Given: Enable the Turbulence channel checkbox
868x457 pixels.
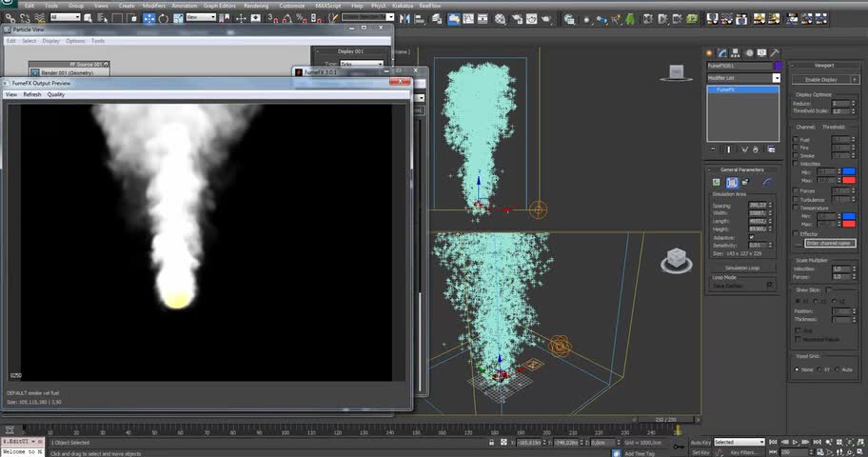Looking at the screenshot, I should coord(796,199).
